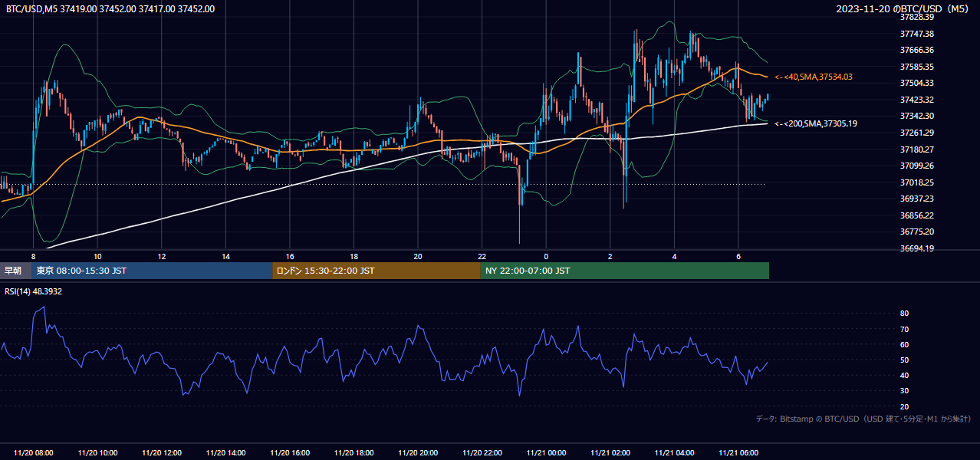Click the orange 40 SMA label 37534.03
This screenshot has height=460, width=980.
coord(814,77)
